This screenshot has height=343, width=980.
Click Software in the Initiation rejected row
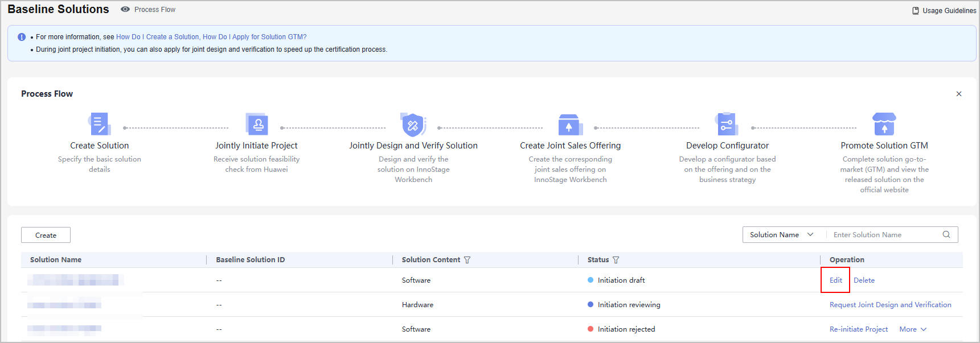(x=416, y=329)
